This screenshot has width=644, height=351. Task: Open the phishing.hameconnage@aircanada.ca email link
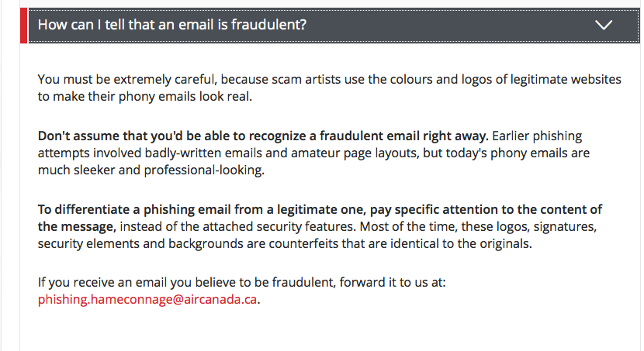click(147, 299)
